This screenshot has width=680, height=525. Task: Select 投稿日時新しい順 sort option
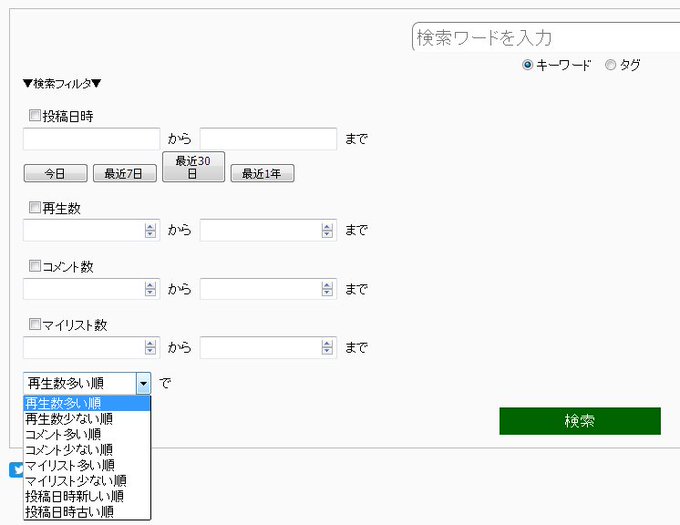87,496
